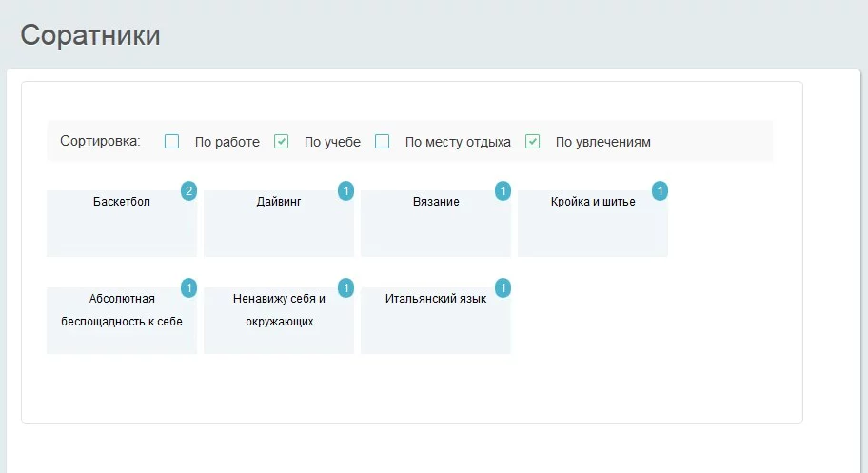Open the «Итальянский язык» tile
The width and height of the screenshot is (868, 473).
436,322
